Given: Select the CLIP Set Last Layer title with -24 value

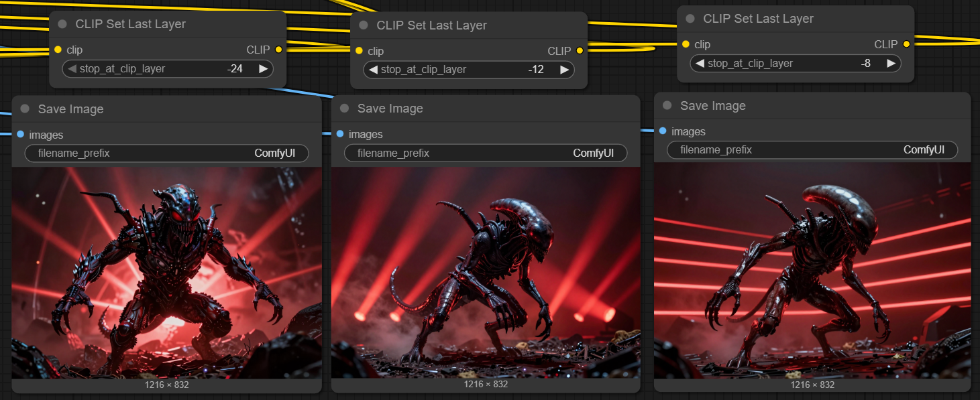Looking at the screenshot, I should point(131,24).
